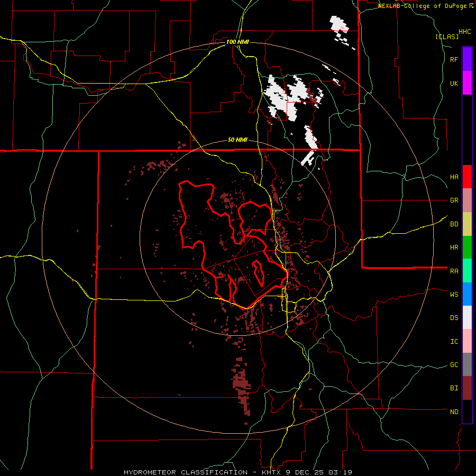Click the "HA" legend label
This screenshot has width=476, height=476.
[454, 177]
